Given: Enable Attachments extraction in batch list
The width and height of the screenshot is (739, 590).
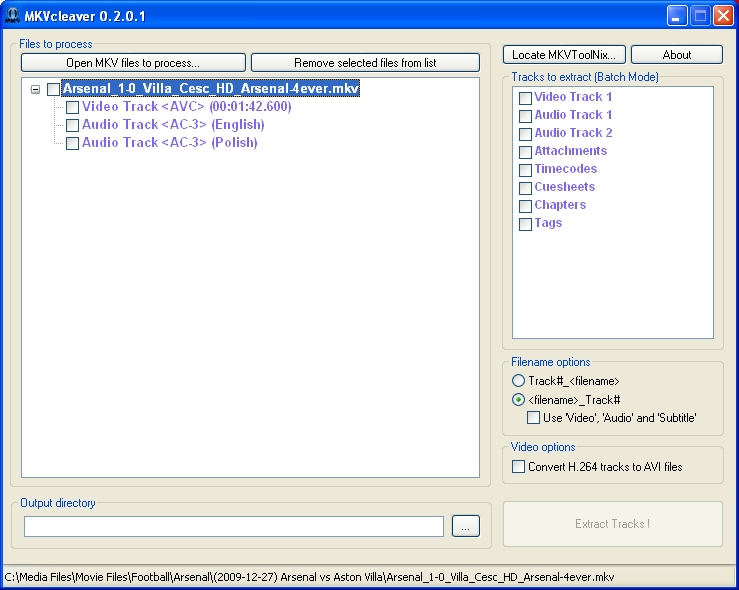Looking at the screenshot, I should point(525,152).
